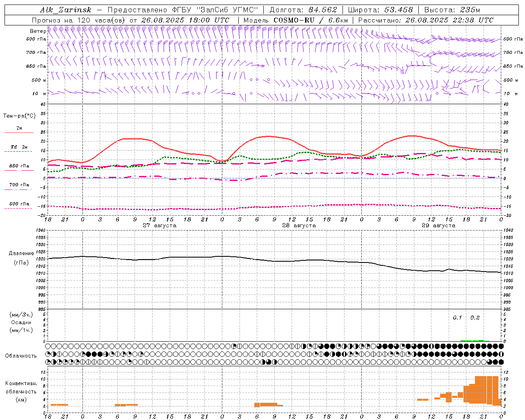
Task: Click the Тем-ра(°C) axis label
Action: point(19,116)
